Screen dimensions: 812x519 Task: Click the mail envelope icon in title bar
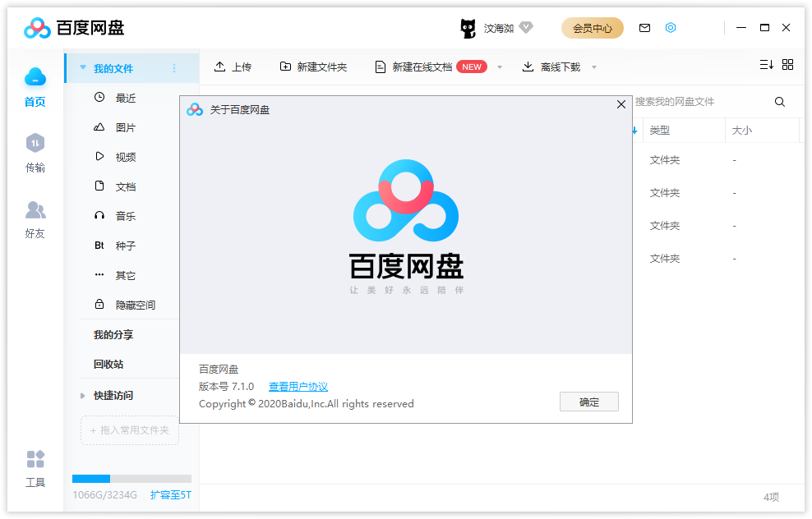(x=644, y=28)
